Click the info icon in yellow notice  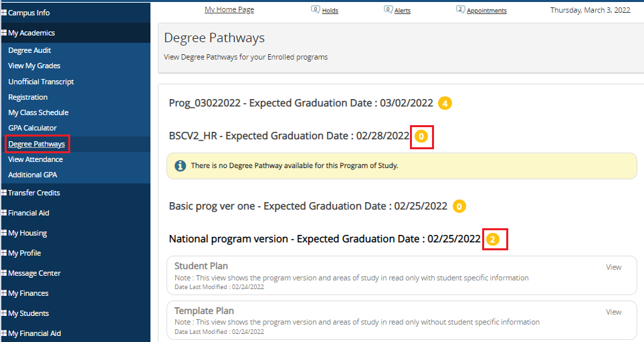(x=180, y=165)
